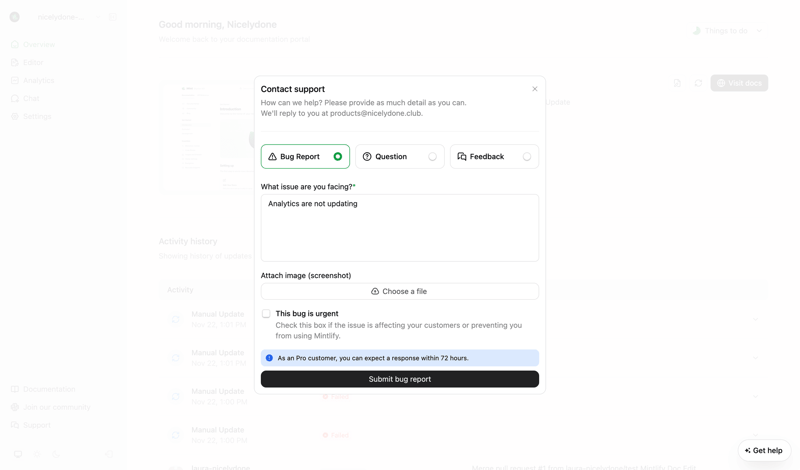Screen dimensions: 800x470
Task: Submit the bug report
Action: tap(399, 379)
